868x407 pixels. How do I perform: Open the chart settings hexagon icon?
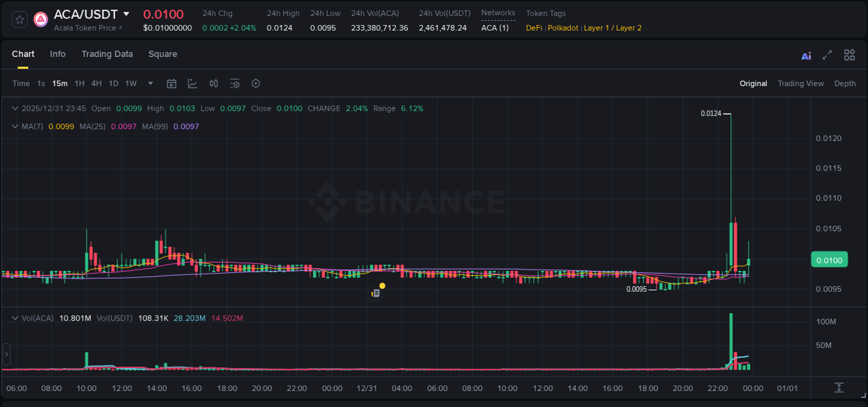(x=256, y=83)
